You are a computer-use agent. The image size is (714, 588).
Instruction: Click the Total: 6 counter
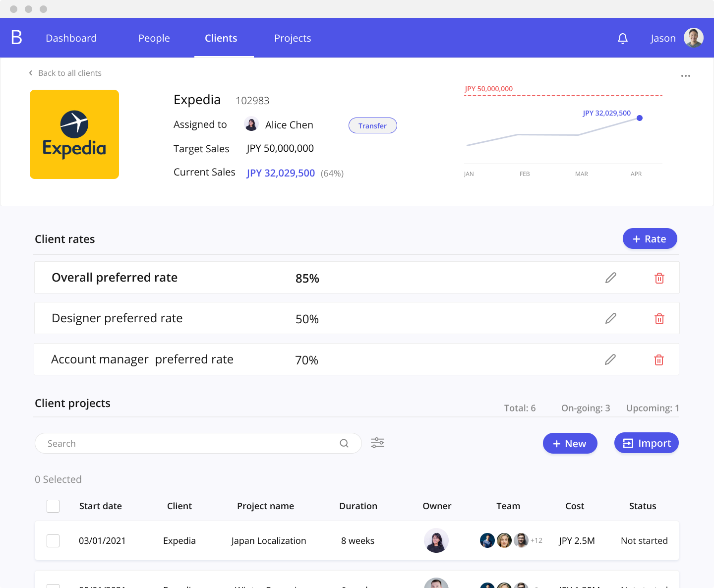tap(520, 408)
